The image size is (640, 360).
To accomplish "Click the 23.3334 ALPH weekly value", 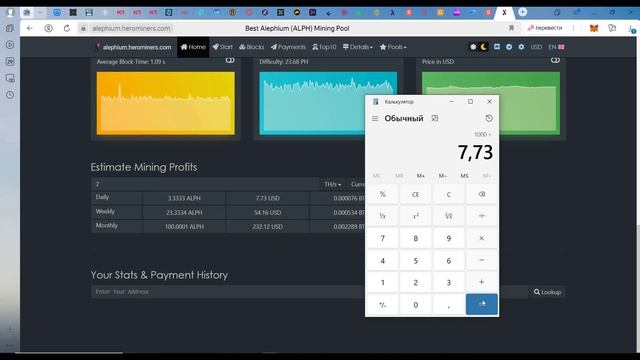I will pyautogui.click(x=184, y=213).
